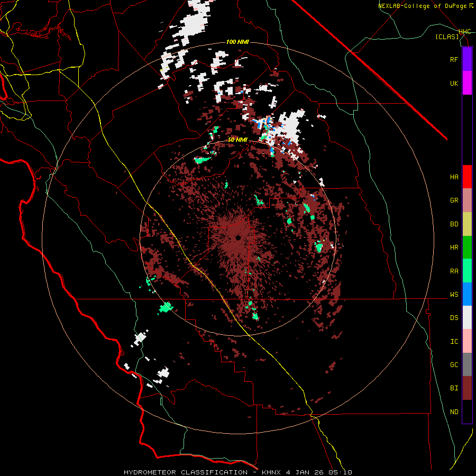Image resolution: width=476 pixels, height=476 pixels.
Task: Click the UK magenta legend swatch
Action: [x=467, y=83]
